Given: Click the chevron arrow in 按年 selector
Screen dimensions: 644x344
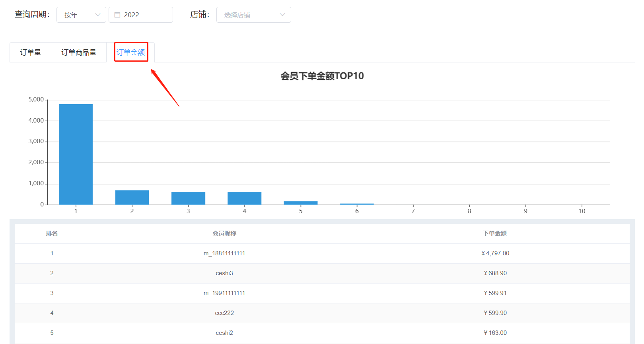Looking at the screenshot, I should [x=98, y=15].
